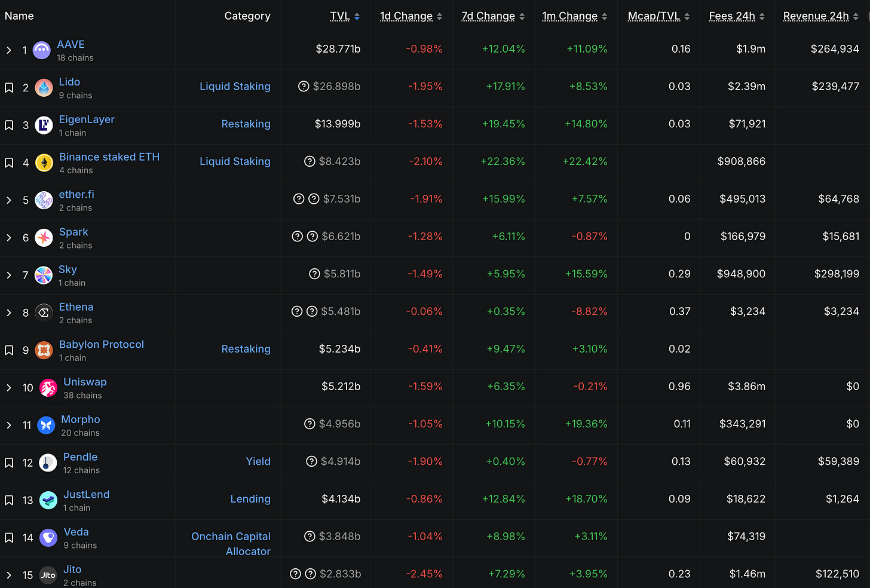Open the Yield category link
This screenshot has height=588, width=870.
pos(258,461)
